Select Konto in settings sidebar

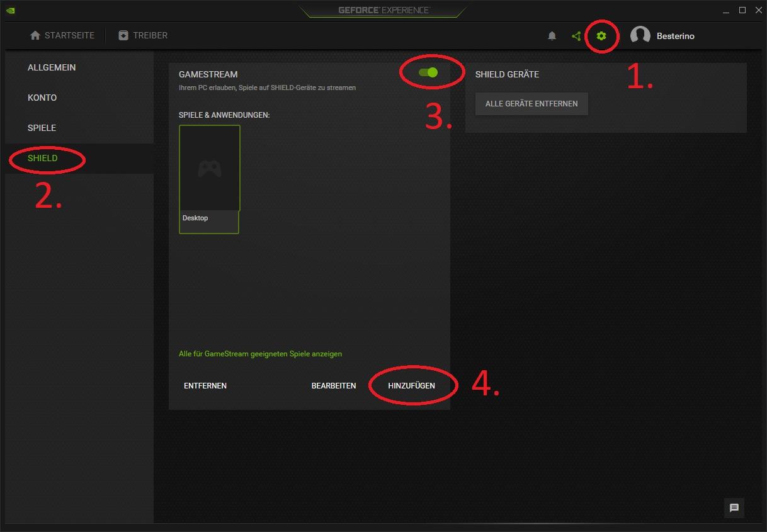[79, 98]
